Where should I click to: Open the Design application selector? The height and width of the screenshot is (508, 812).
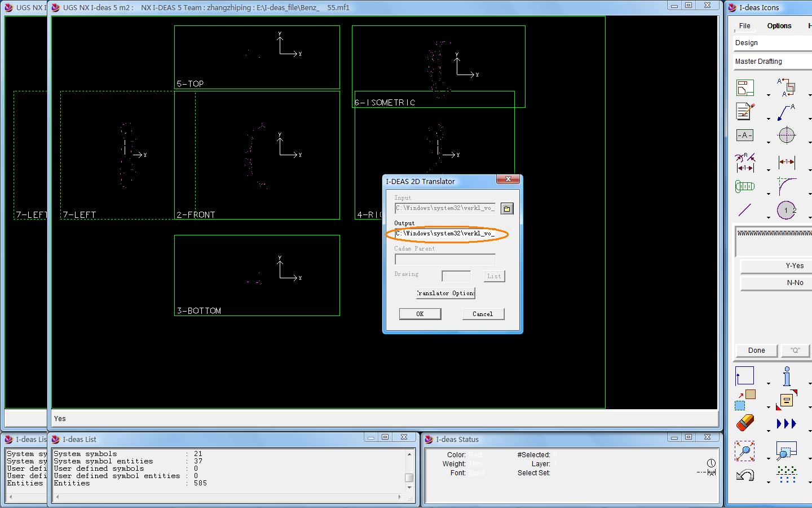(x=773, y=43)
